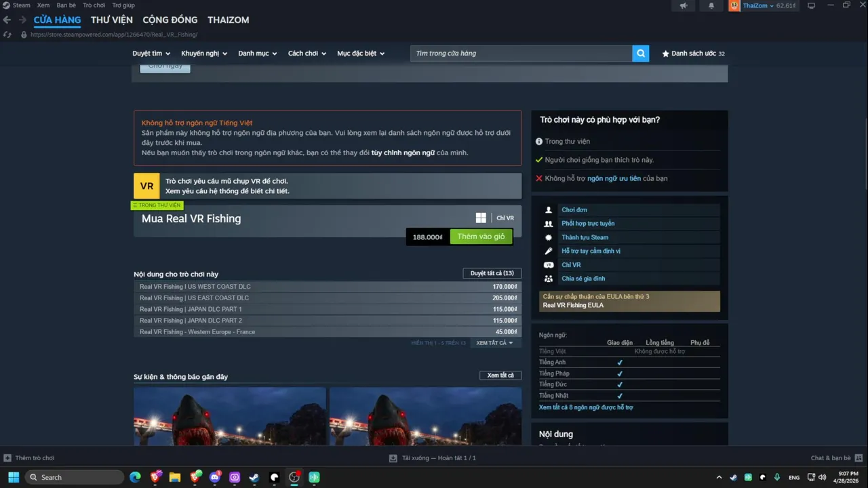
Task: Open the THAIZOM profile tab
Action: click(x=229, y=20)
